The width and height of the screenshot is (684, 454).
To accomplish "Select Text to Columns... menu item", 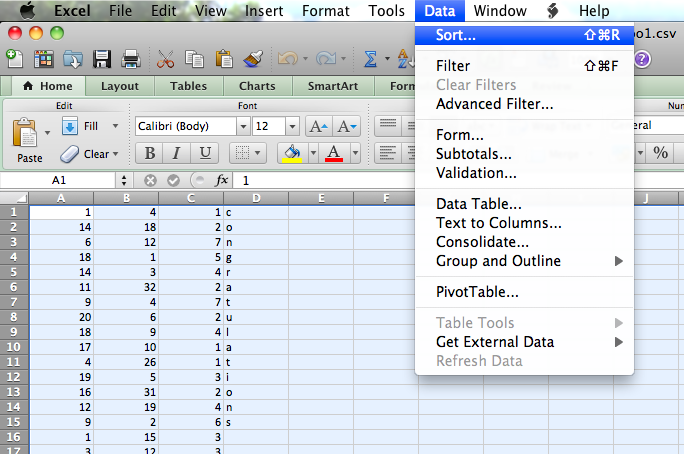I will pos(524,223).
